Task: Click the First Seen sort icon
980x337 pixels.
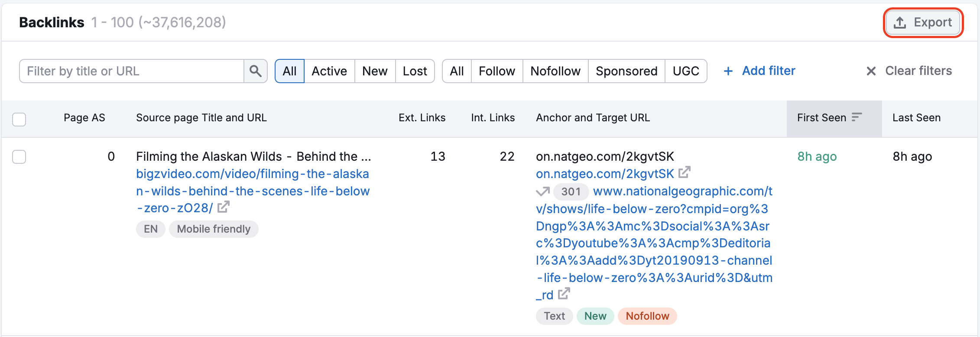Action: point(857,117)
